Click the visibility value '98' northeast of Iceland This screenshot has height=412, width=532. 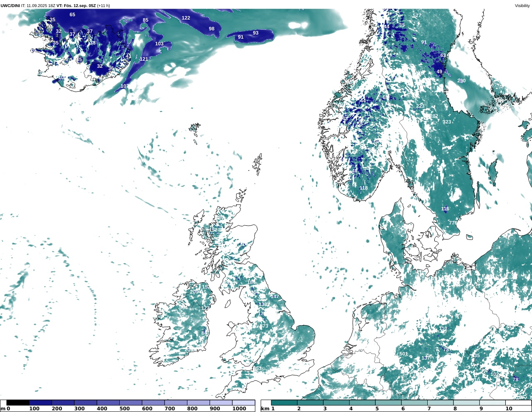[212, 29]
